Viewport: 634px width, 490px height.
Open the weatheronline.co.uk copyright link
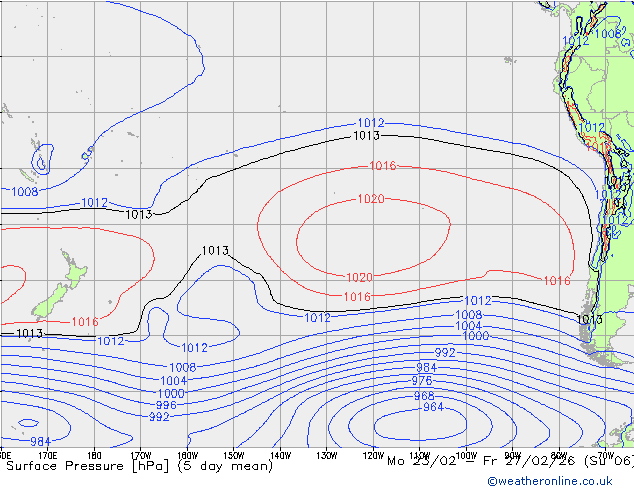550,481
